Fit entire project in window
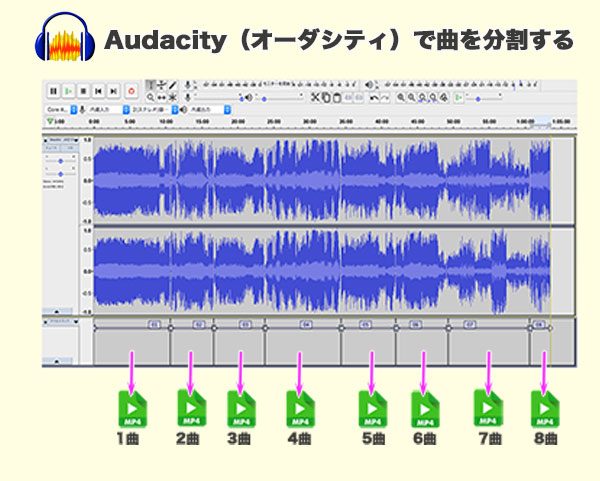 coord(433,97)
